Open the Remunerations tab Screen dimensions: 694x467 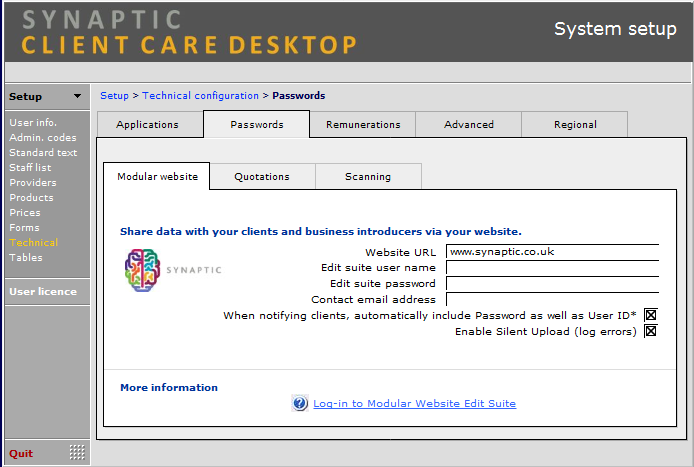(363, 124)
